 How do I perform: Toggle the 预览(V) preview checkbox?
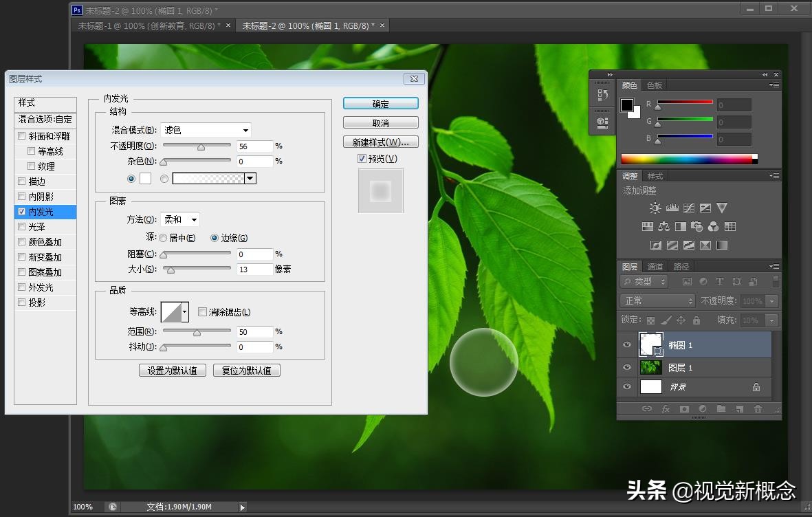pos(362,159)
